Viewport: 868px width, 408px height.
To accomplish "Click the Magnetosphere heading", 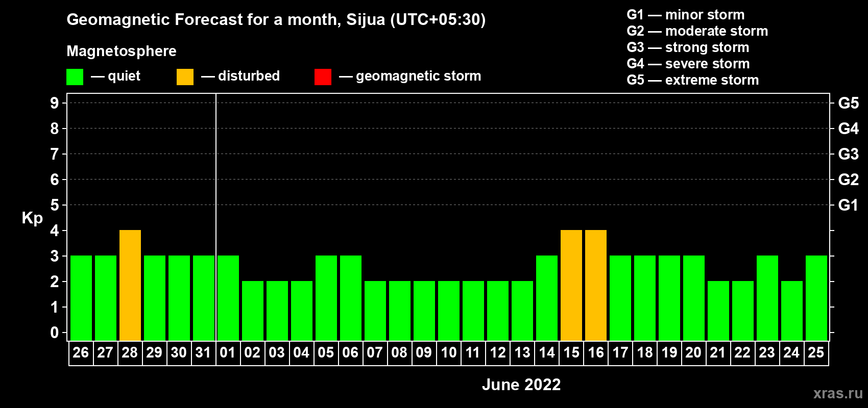I will (122, 51).
